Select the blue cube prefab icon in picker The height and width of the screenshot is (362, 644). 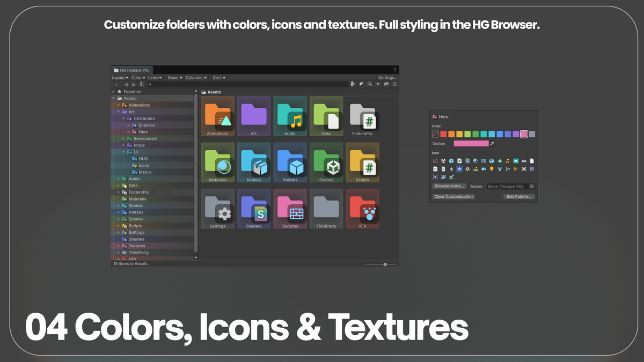451,161
